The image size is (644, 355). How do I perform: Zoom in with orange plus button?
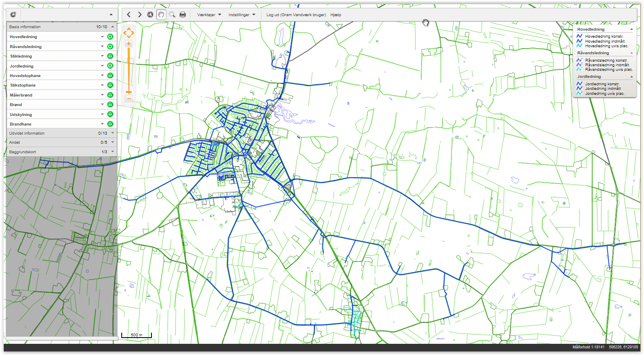click(129, 43)
